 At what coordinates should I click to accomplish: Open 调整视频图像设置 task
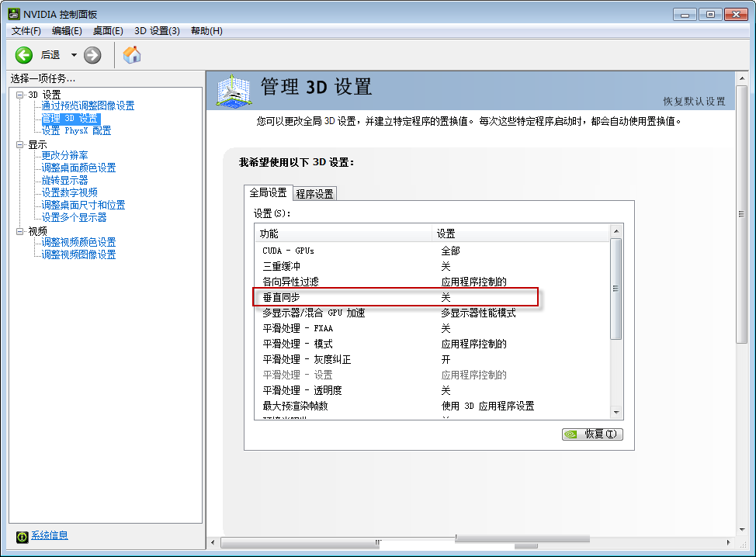pyautogui.click(x=78, y=254)
